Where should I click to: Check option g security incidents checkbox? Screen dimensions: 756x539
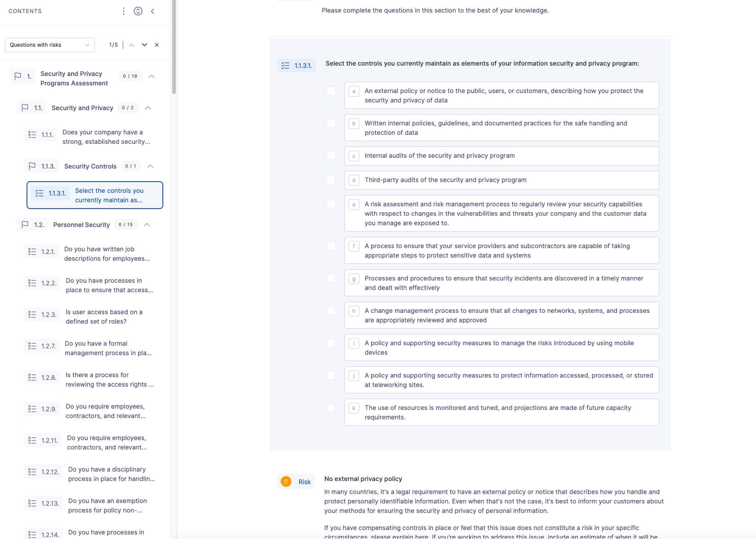coord(331,278)
